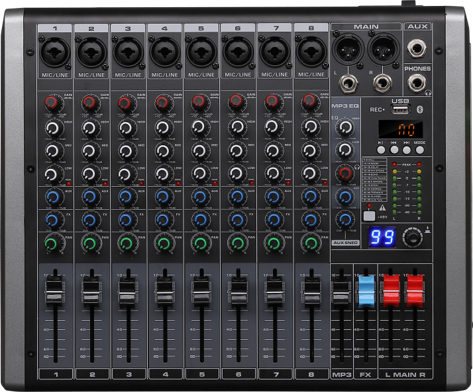Click the MP3 EQ section label
The image size is (473, 392).
[x=345, y=106]
